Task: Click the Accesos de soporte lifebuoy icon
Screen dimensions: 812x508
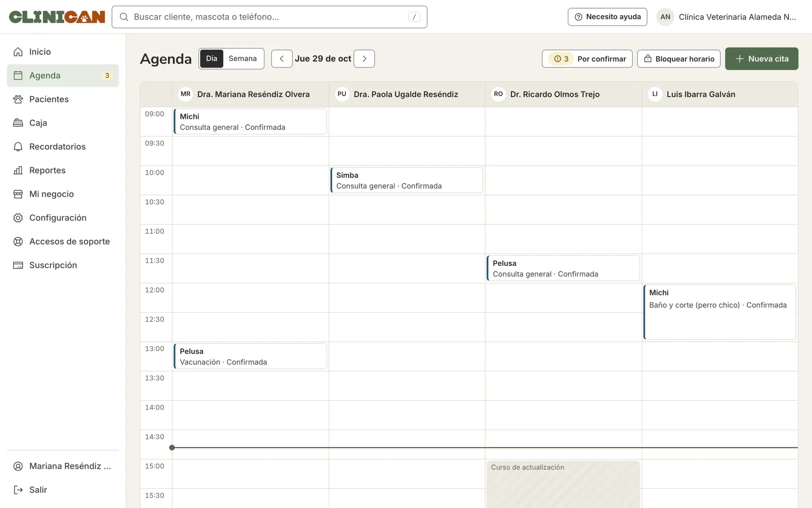Action: [18, 241]
